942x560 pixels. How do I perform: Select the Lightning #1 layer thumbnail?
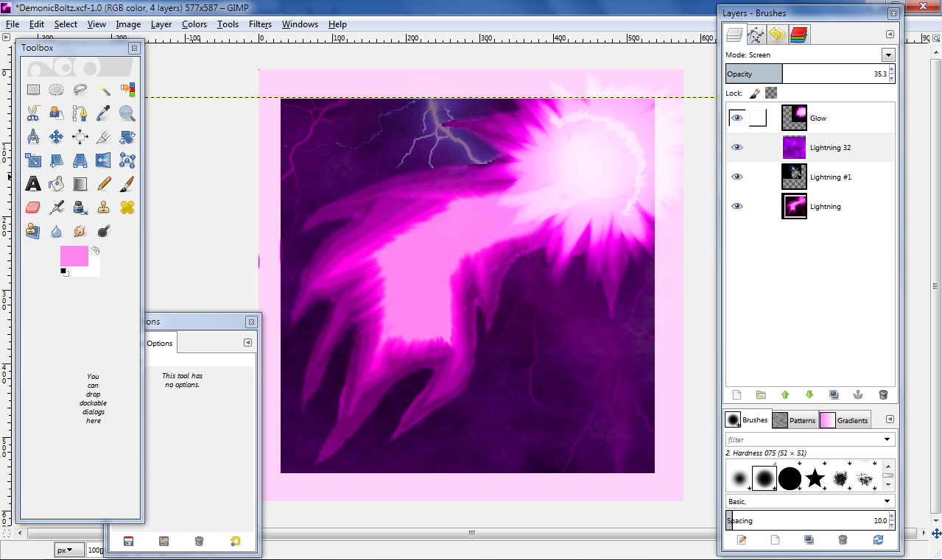click(x=794, y=177)
